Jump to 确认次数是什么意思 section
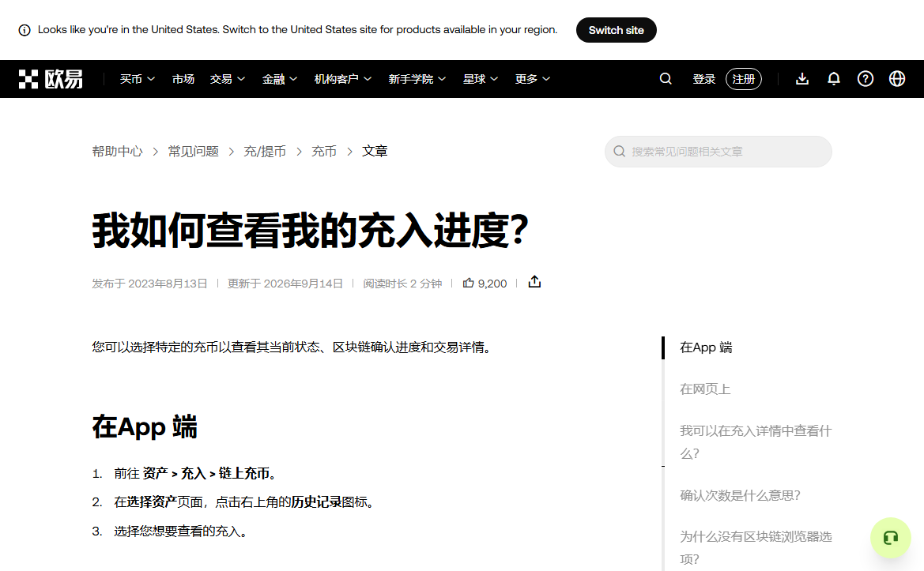Screen dimensions: 924x571 pos(740,496)
